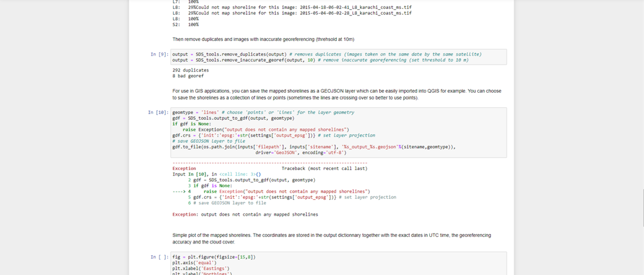Viewport: 644px width, 275px height.
Task: Click the 'Simple plot of the mapped shorelines' paragraph
Action: pyautogui.click(x=331, y=238)
